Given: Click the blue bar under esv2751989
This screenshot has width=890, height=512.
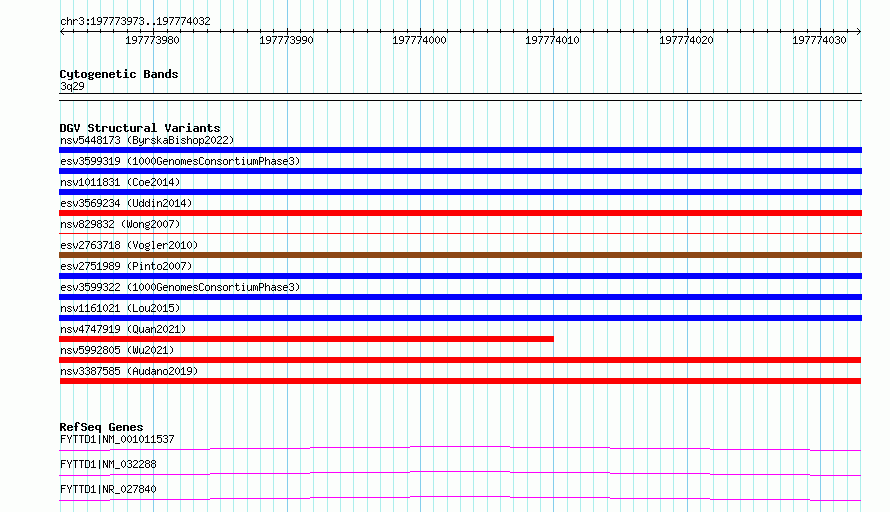Looking at the screenshot, I should coord(460,276).
